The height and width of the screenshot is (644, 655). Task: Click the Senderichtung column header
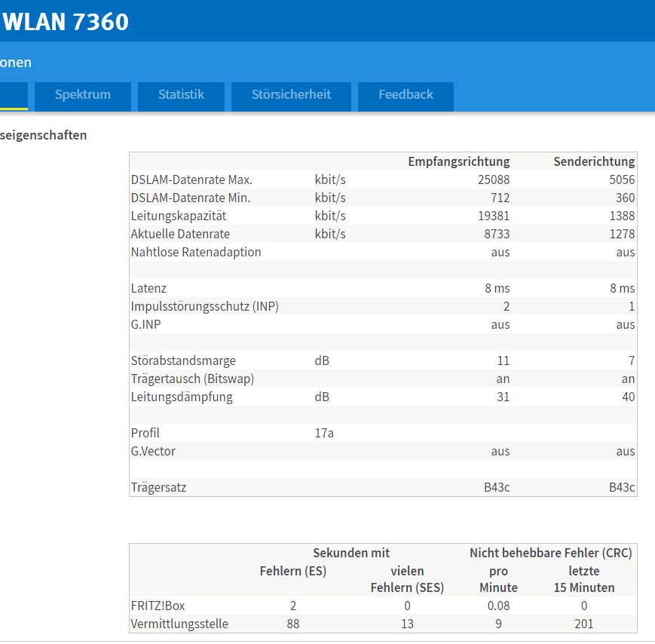point(593,161)
